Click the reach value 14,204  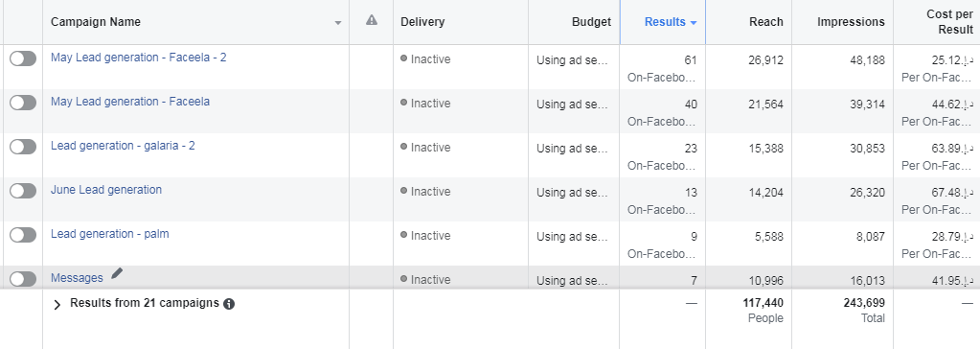(x=765, y=193)
